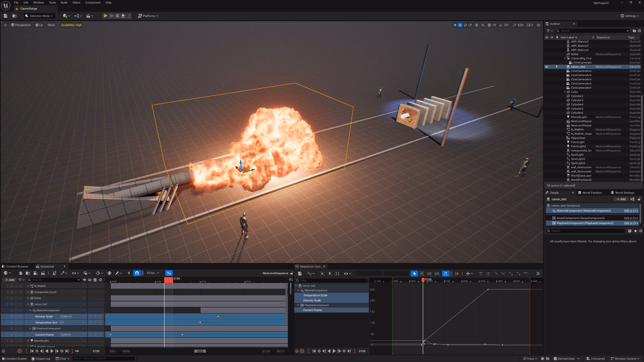Viewport: 644px width, 362px height.
Task: Toggle the Sequencer curve editor button
Action: click(169, 273)
